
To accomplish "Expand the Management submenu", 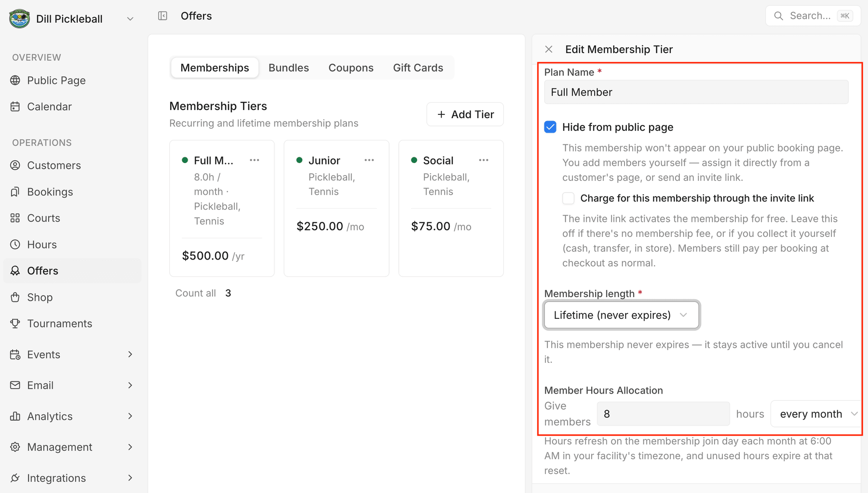I will click(x=130, y=447).
